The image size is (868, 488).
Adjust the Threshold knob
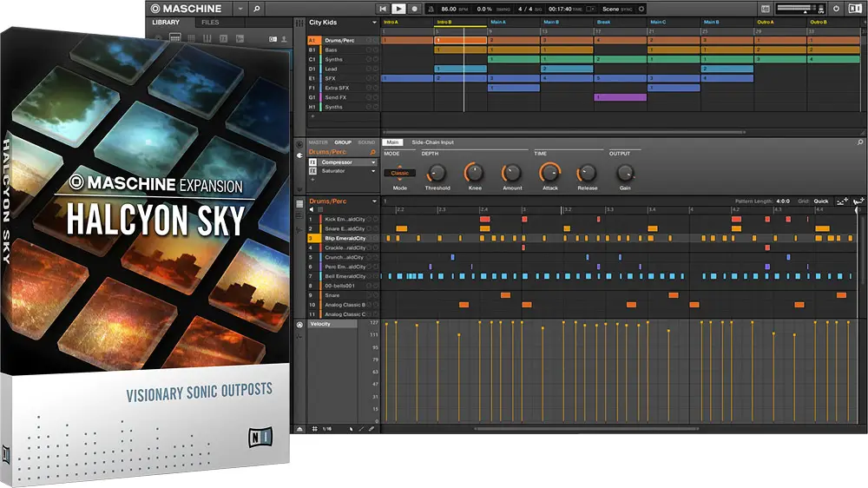[x=437, y=174]
